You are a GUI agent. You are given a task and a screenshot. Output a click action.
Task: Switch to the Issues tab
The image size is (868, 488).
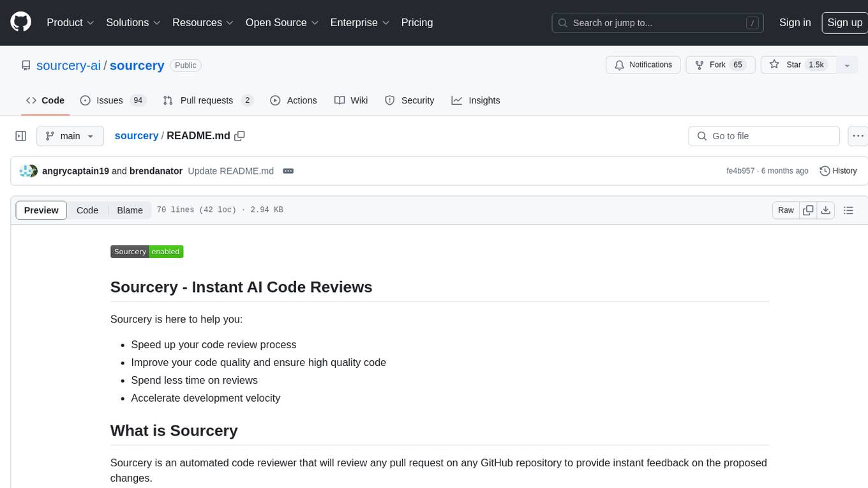coord(113,100)
